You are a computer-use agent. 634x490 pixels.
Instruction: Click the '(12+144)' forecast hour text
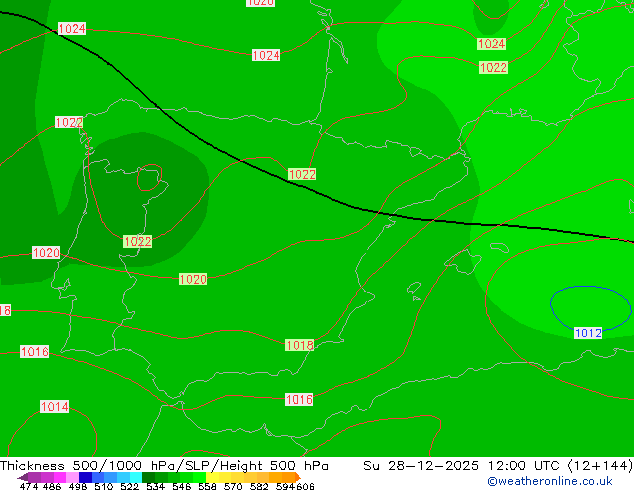coord(600,466)
